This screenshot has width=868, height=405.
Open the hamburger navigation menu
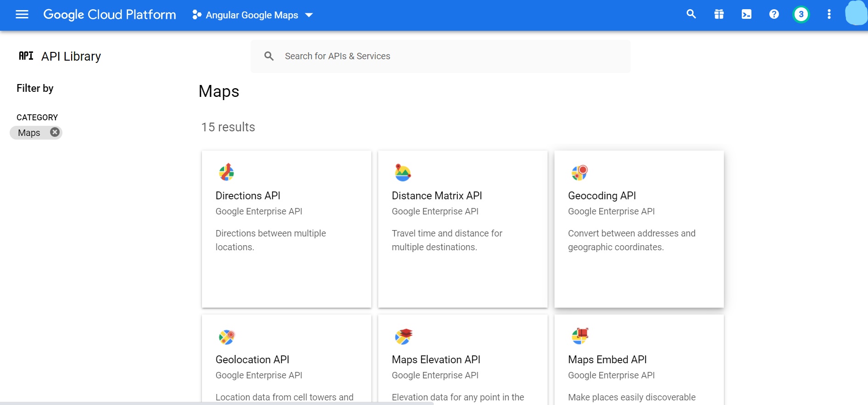click(x=22, y=15)
